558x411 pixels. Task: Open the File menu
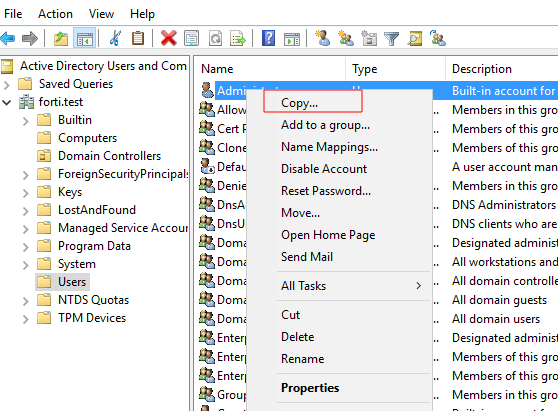(x=13, y=14)
